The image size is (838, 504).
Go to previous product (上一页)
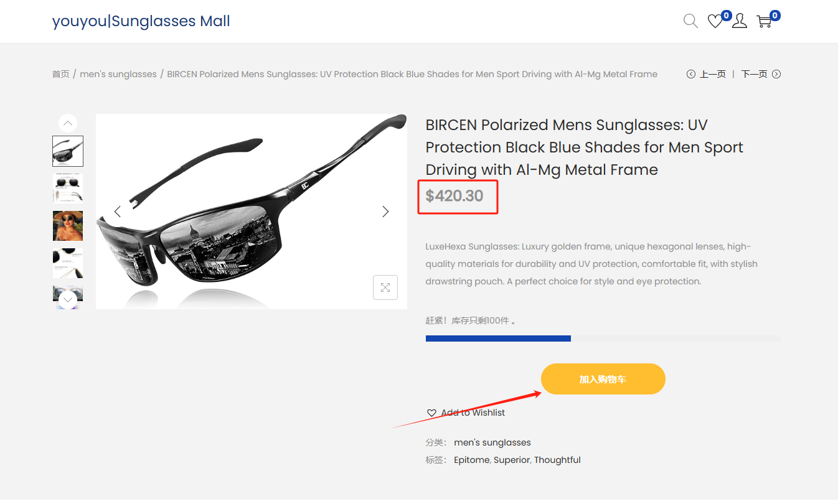[707, 74]
